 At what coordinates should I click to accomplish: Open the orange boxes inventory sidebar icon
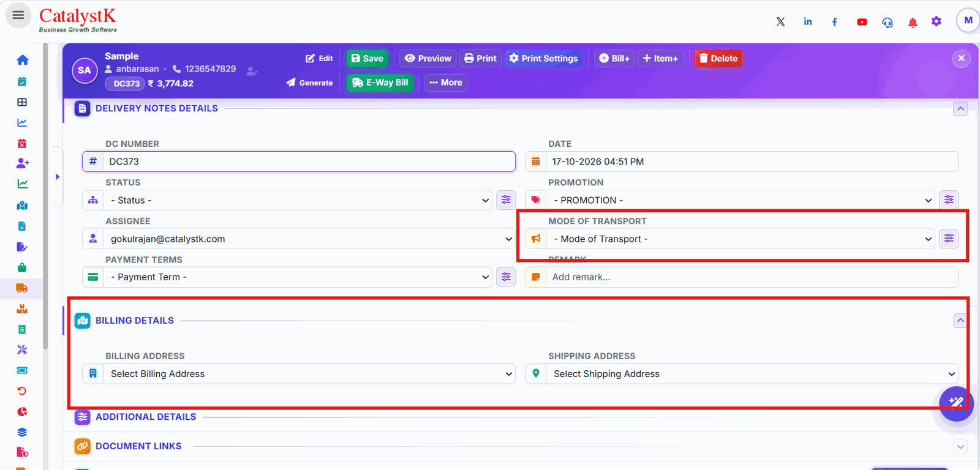coord(22,308)
